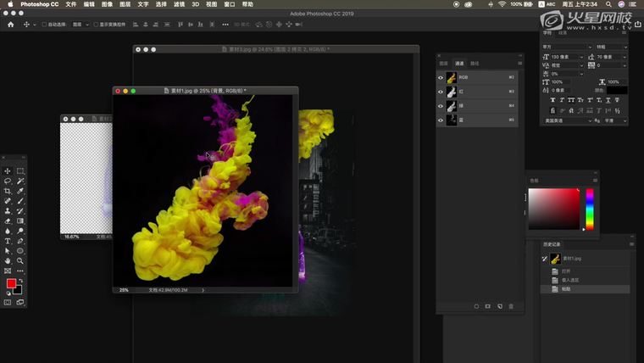Enable the 自动选择 checkbox

point(44,25)
